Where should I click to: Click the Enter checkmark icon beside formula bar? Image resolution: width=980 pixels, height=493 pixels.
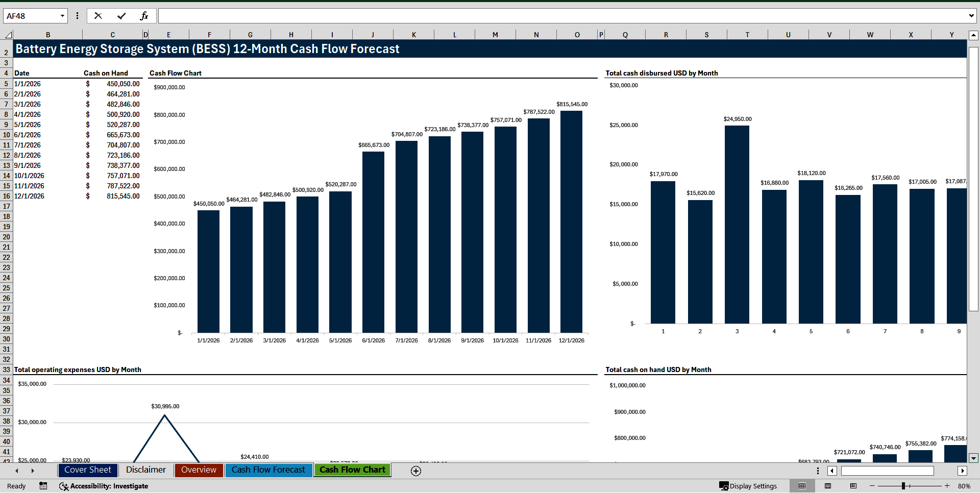pyautogui.click(x=121, y=15)
